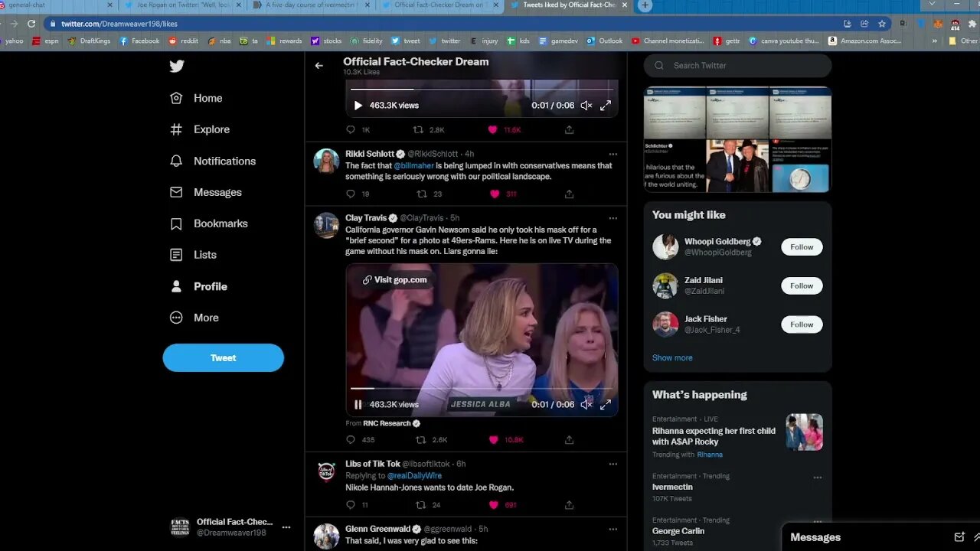Bookmark this page with the star icon
The width and height of the screenshot is (980, 551).
pyautogui.click(x=882, y=24)
